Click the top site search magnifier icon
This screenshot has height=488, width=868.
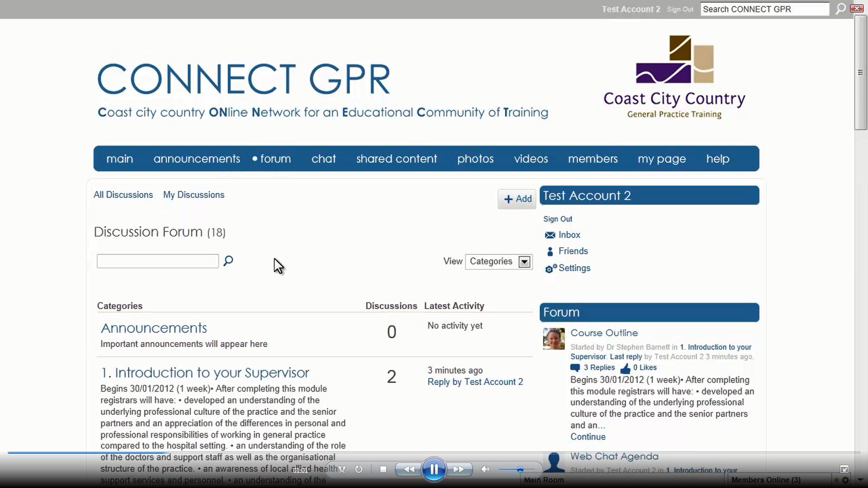(x=840, y=9)
